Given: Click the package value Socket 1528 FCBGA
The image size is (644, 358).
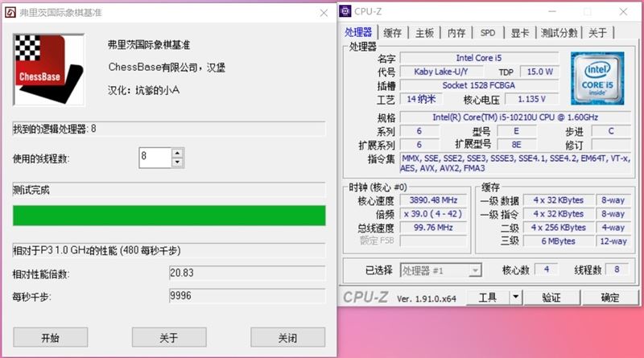Looking at the screenshot, I should (x=479, y=85).
